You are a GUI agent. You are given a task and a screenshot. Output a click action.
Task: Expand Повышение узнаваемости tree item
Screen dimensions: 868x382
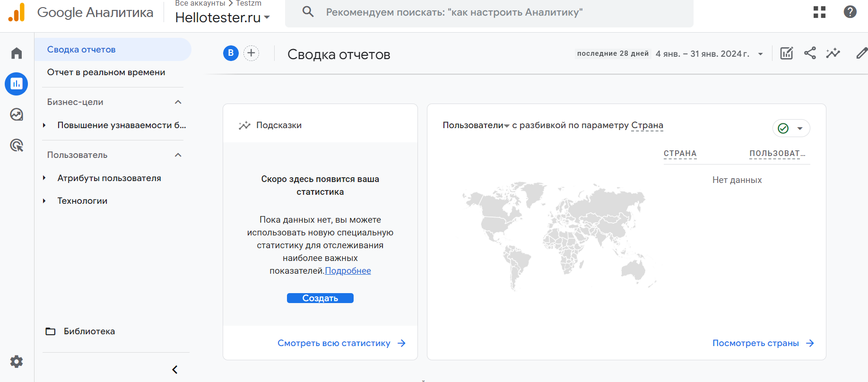44,125
